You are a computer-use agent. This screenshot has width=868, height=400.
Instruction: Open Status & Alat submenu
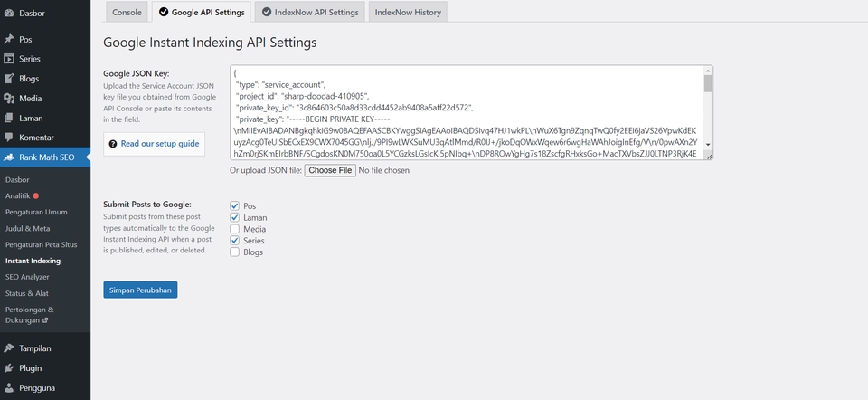point(27,293)
